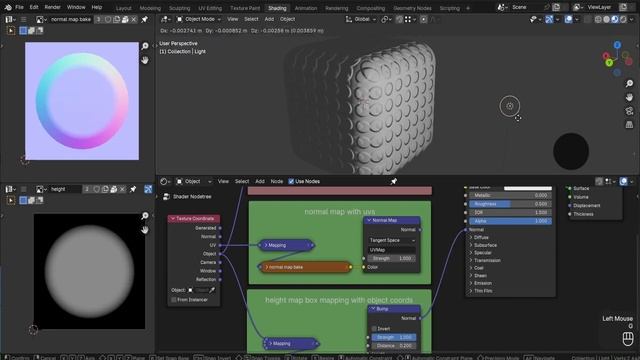Toggle snapping in the 3D viewport
The width and height of the screenshot is (640, 360).
click(399, 19)
